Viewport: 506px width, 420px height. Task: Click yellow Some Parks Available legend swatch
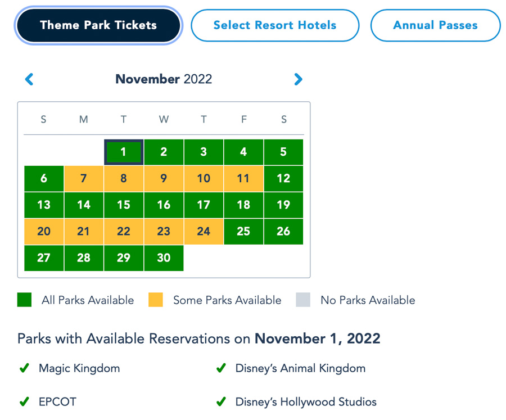pyautogui.click(x=156, y=300)
